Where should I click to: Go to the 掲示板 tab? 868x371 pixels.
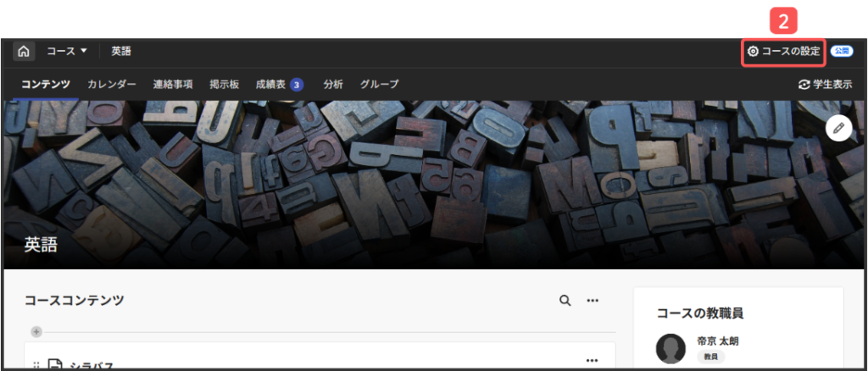(224, 85)
